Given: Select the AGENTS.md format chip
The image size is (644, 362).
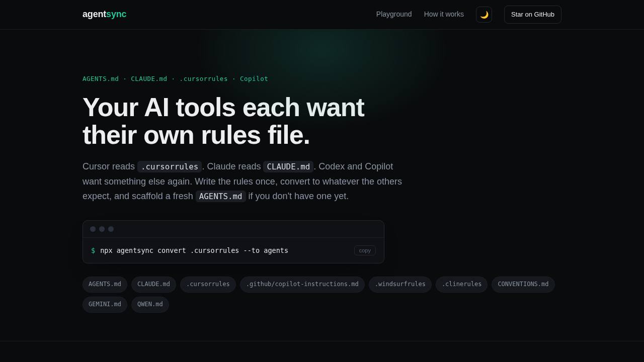Looking at the screenshot, I should tap(105, 285).
